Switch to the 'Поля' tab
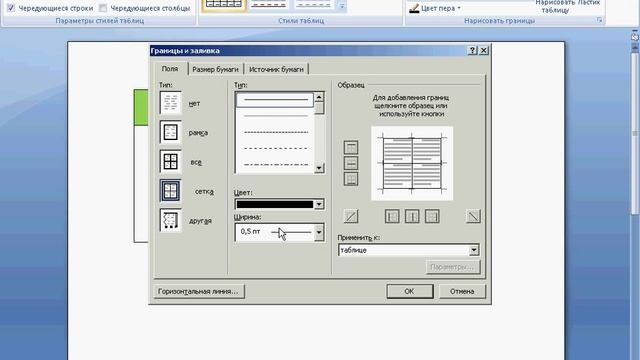Viewport: 640px width, 360px height. [x=170, y=69]
